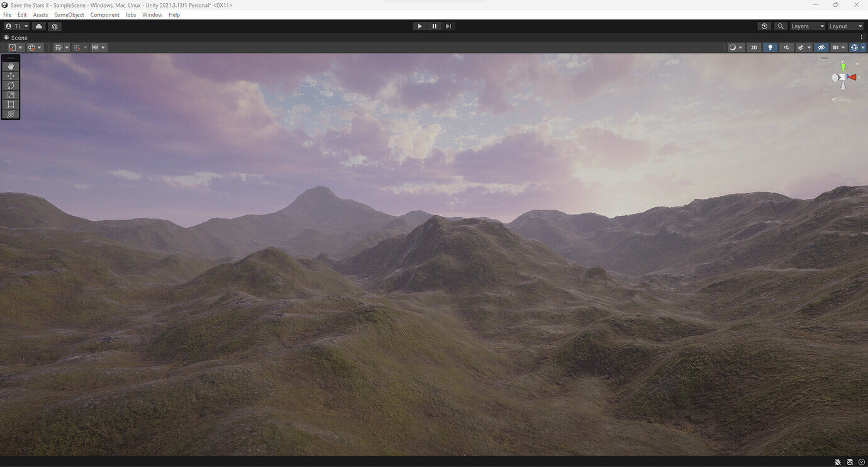The image size is (868, 467).
Task: Toggle grid snapping in the Scene toolbar
Action: click(x=76, y=47)
